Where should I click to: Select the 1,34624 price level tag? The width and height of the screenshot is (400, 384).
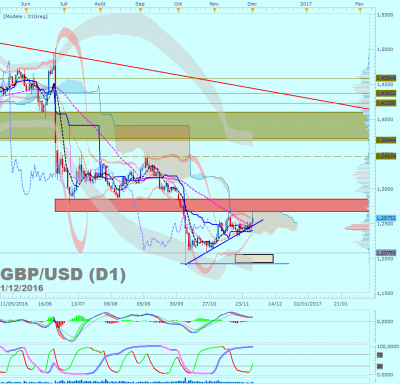(386, 156)
